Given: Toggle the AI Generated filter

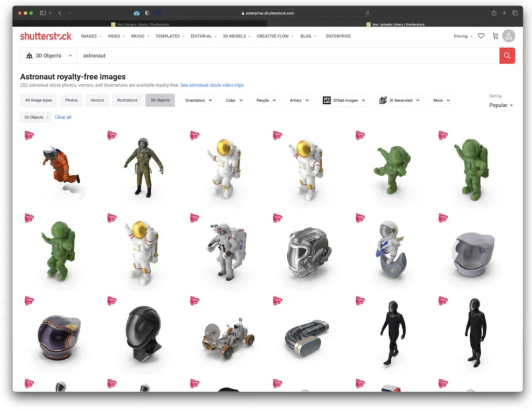Looking at the screenshot, I should (399, 100).
